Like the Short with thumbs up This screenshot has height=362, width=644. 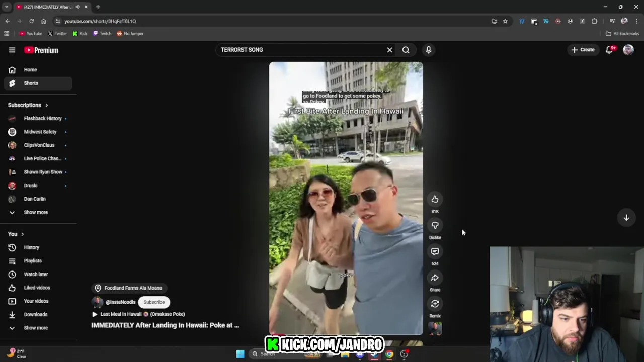click(435, 199)
